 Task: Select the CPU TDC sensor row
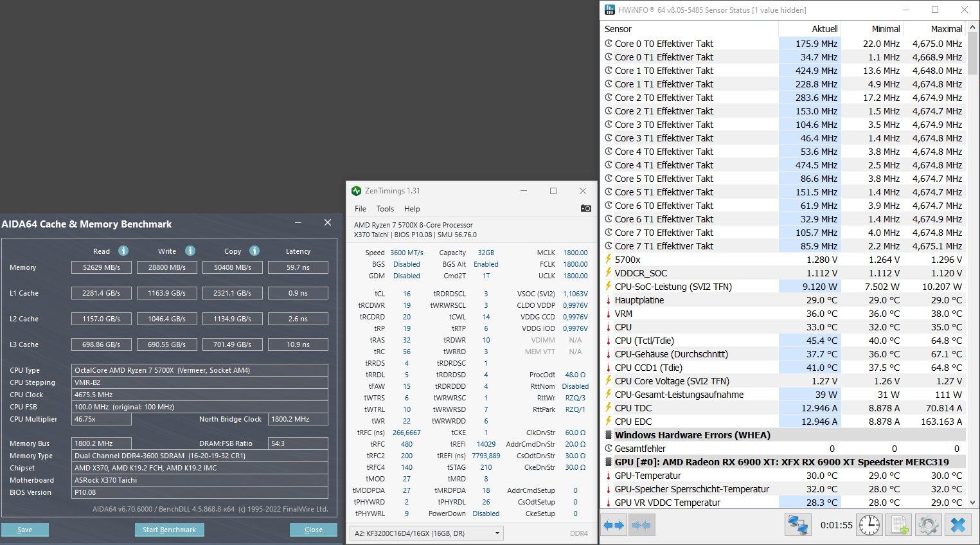click(784, 408)
